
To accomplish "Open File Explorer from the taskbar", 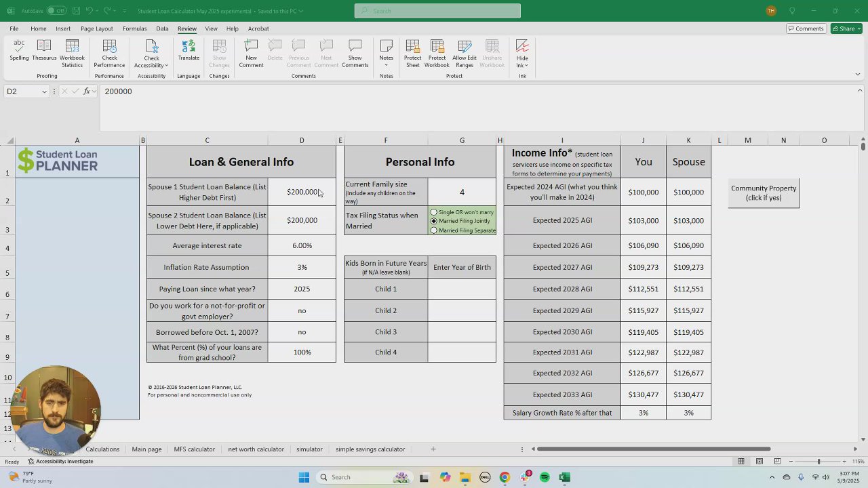I will coord(465,477).
